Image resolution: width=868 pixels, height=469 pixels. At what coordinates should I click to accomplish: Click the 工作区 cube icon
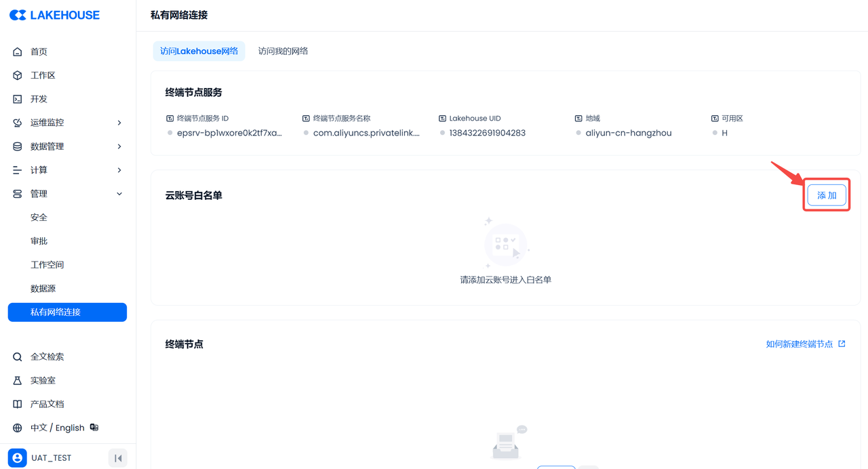click(18, 75)
